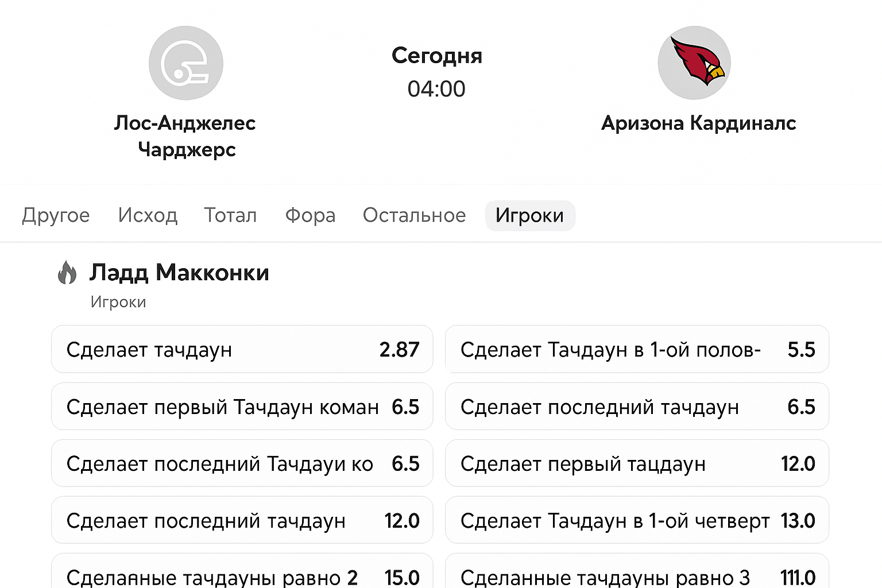Viewport: 882px width, 588px height.
Task: Select Сделает последний тачдаун odds 6.5
Action: tap(637, 407)
